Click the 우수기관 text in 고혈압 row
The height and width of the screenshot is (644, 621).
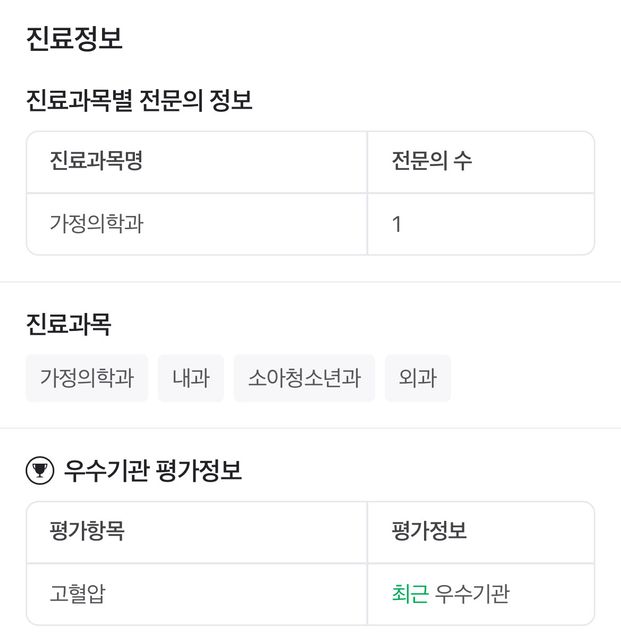(472, 593)
